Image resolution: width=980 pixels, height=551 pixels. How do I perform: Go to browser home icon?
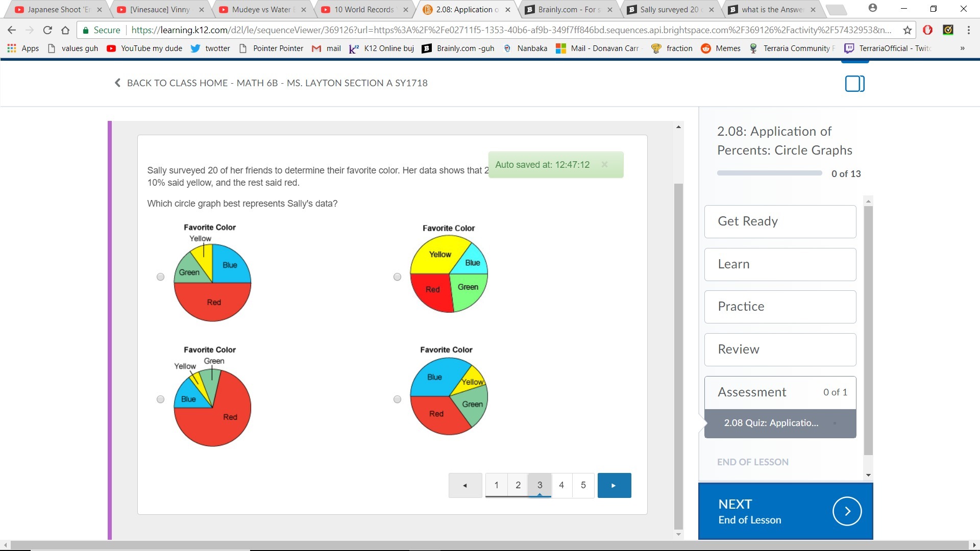65,30
